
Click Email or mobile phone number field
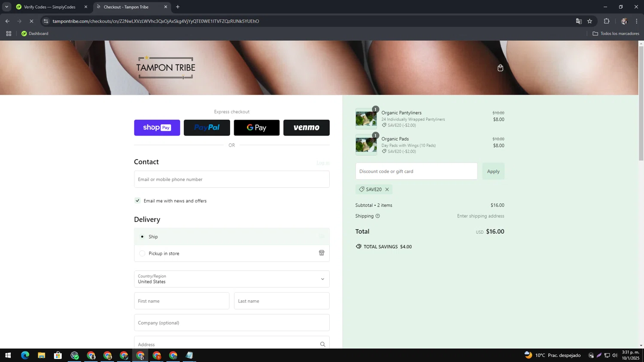231,179
